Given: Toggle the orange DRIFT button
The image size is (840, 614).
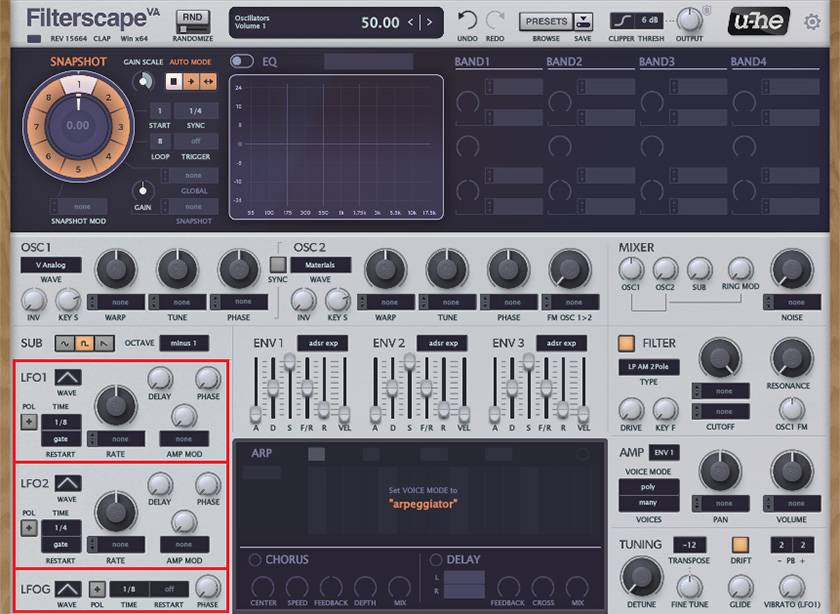Looking at the screenshot, I should click(x=740, y=544).
